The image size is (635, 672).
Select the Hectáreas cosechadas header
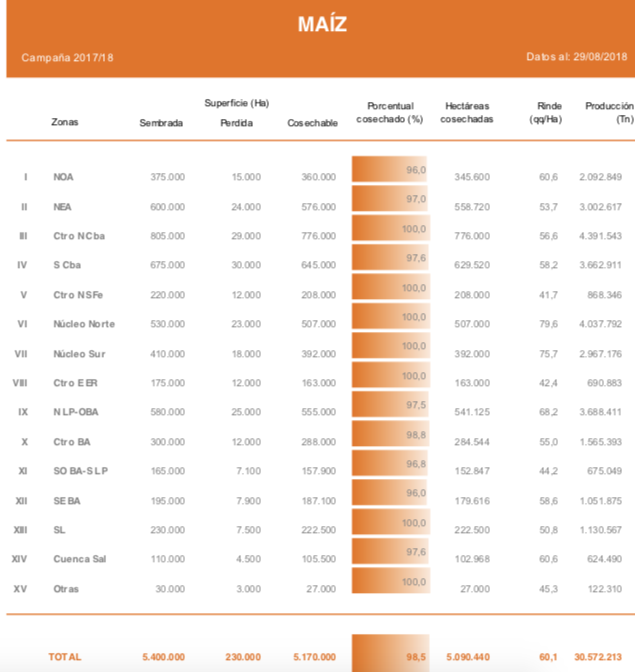click(x=467, y=113)
